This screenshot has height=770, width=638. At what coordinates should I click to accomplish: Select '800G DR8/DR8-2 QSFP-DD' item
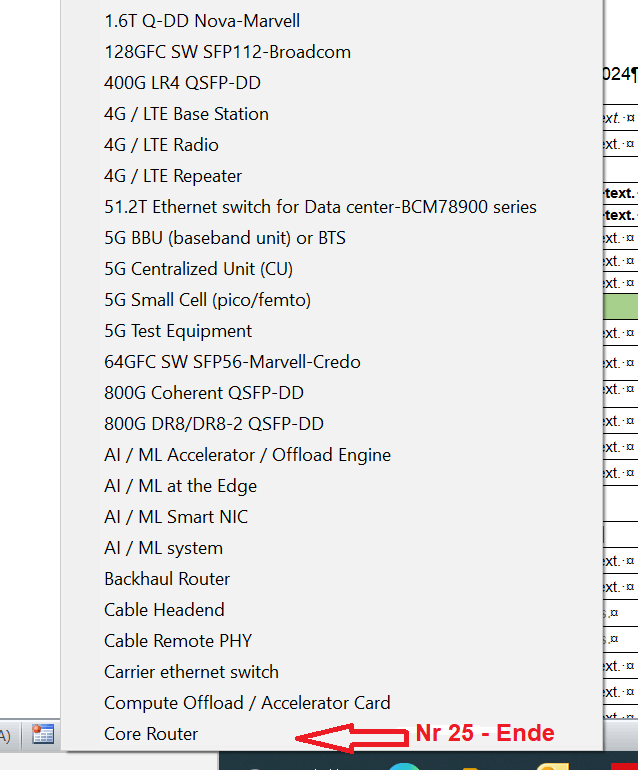(214, 423)
